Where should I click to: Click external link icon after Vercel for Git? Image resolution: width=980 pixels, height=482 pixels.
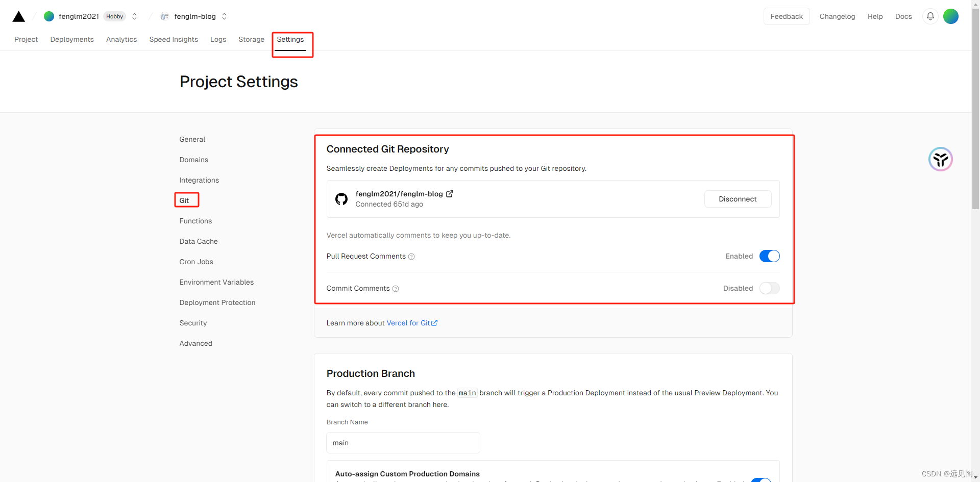point(434,323)
